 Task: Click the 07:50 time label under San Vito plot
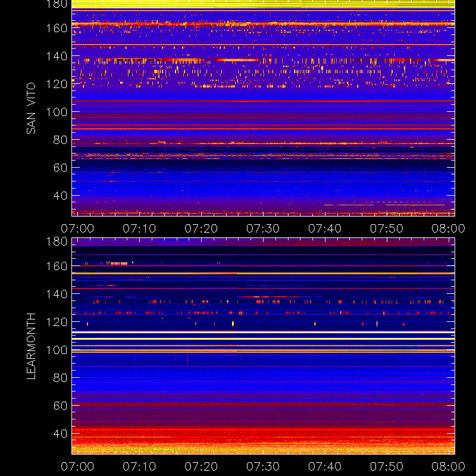coord(386,228)
